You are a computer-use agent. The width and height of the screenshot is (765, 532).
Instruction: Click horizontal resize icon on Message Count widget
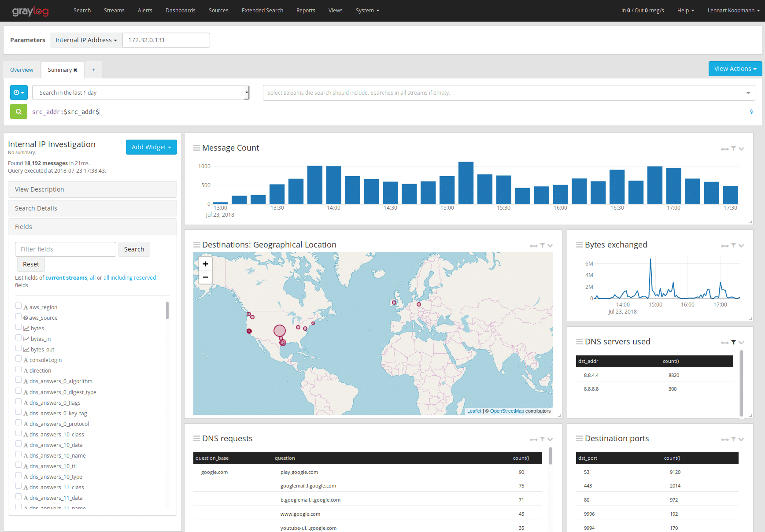(724, 149)
